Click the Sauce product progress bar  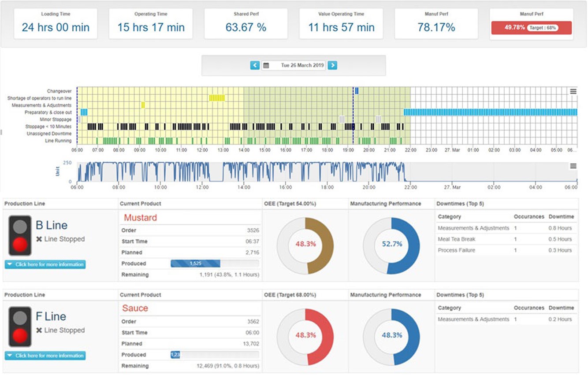(214, 355)
